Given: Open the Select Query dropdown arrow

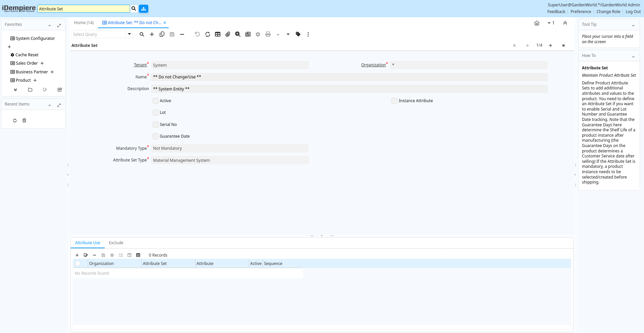Looking at the screenshot, I should click(129, 34).
